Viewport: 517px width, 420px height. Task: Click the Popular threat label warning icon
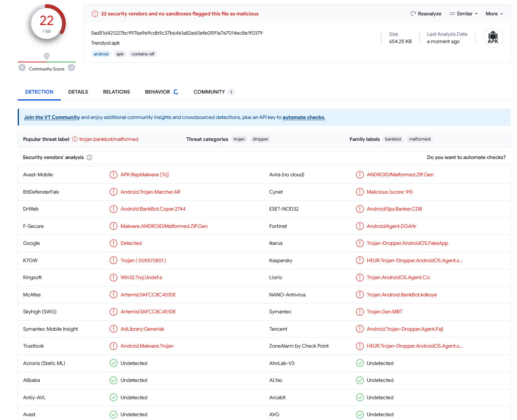tap(75, 139)
